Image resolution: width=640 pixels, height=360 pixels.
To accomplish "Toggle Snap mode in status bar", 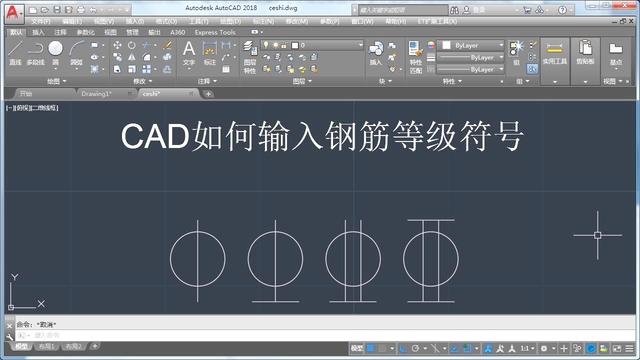I will [x=382, y=348].
